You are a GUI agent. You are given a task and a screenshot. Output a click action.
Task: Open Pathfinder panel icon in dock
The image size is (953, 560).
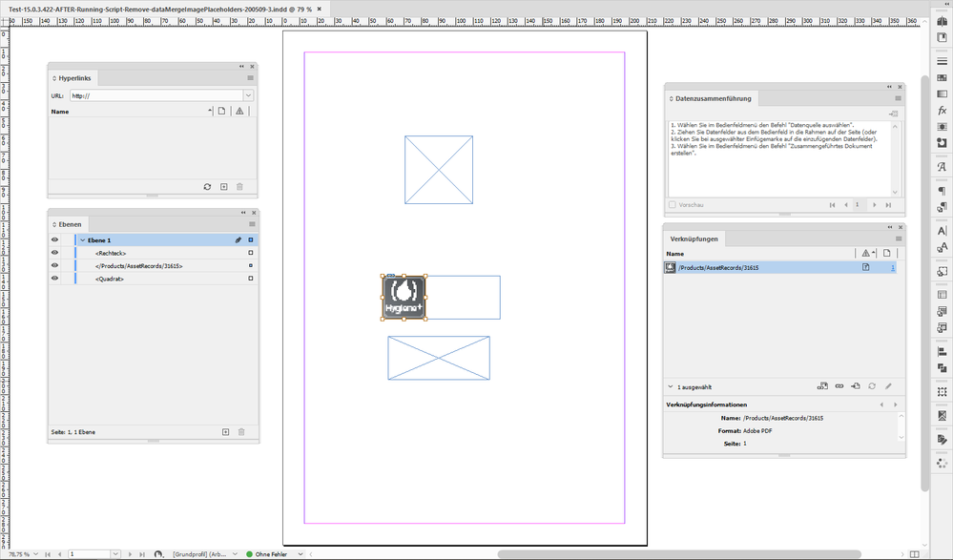coord(943,368)
